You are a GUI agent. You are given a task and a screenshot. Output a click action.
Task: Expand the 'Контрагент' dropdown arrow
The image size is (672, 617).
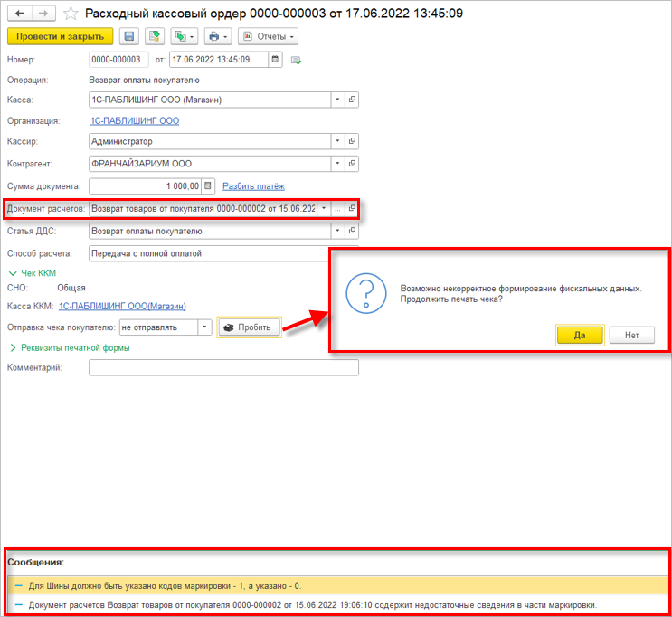(337, 164)
